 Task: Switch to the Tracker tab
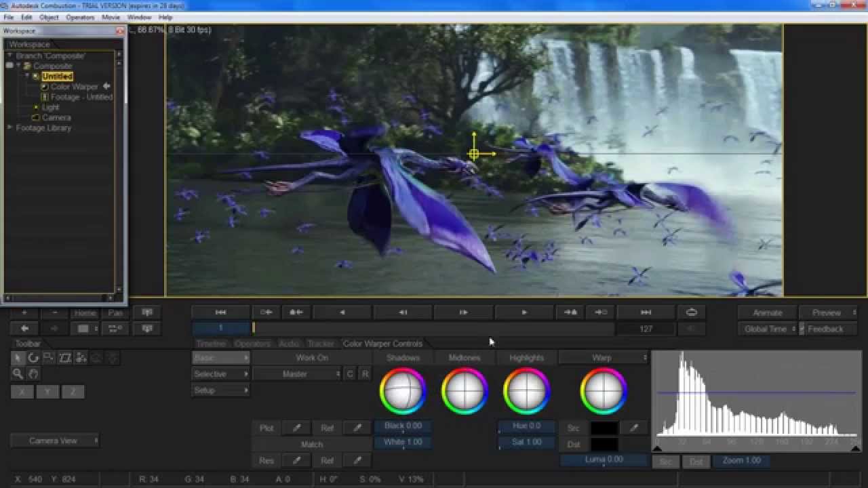pos(321,344)
